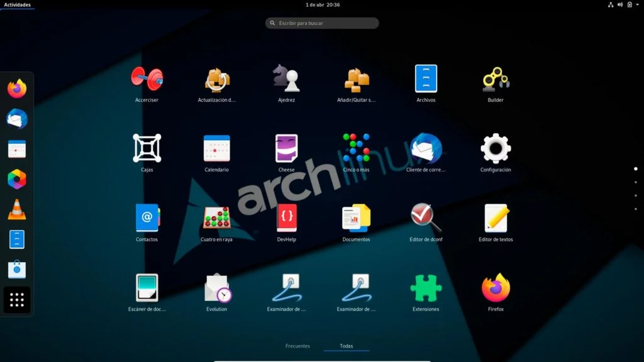Switch to the Frecuentes tab
Screen dimensions: 644x362
coord(297,346)
